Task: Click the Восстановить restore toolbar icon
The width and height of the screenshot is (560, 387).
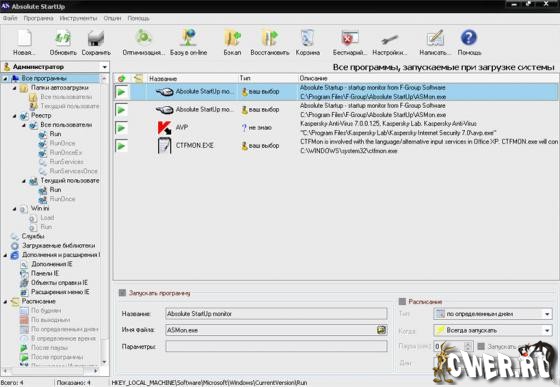Action: tap(270, 38)
